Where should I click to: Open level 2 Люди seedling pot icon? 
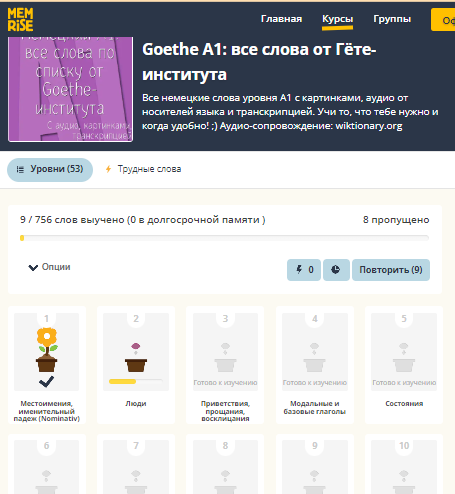136,352
